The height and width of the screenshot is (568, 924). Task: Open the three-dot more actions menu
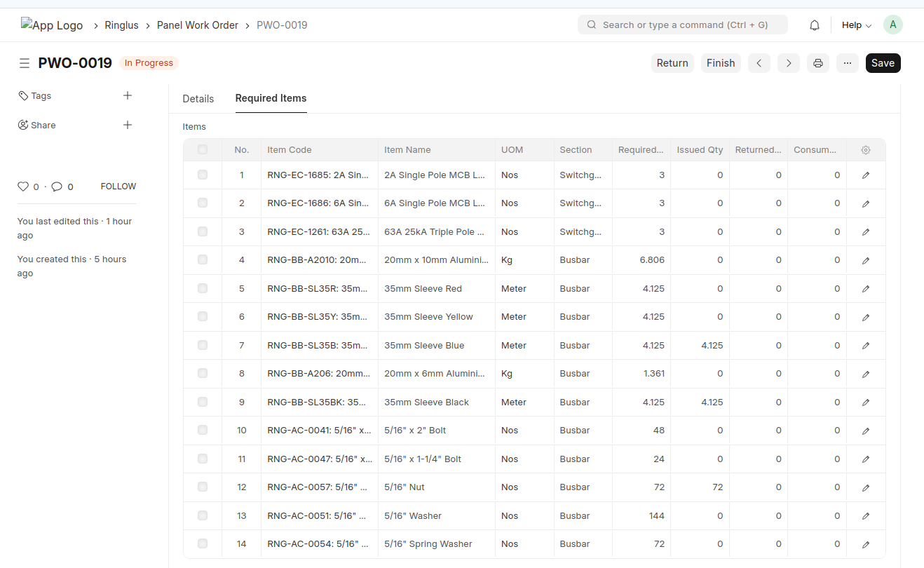[847, 63]
